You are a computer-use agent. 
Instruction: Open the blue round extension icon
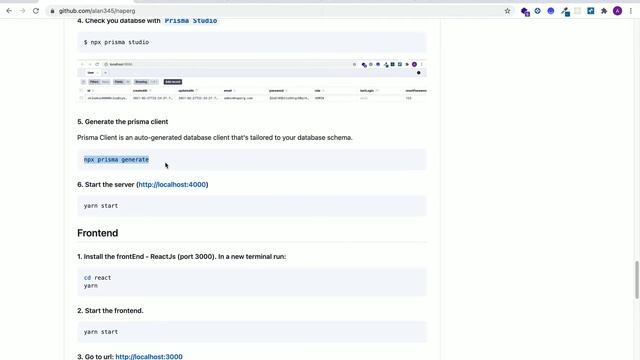[551, 11]
